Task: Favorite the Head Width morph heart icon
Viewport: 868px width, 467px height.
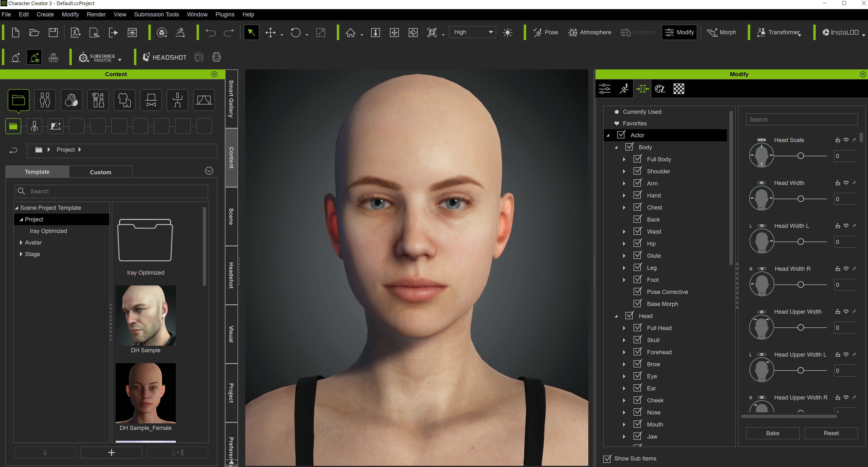Action: pos(846,183)
